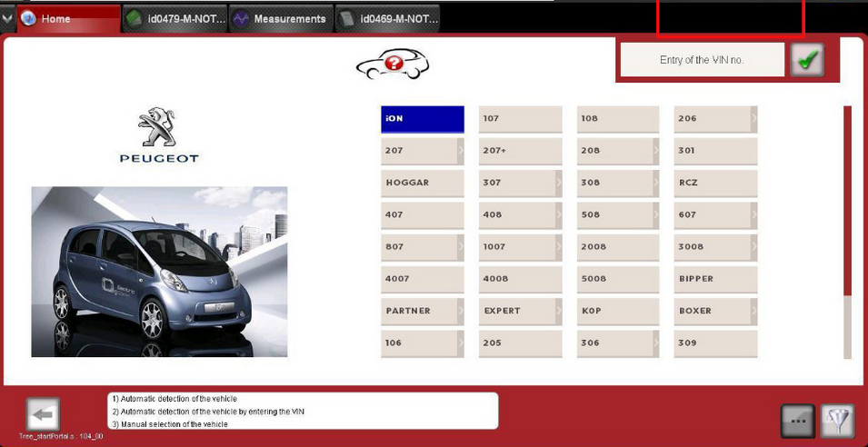Switch to the Home tab
This screenshot has height=447, width=868.
point(69,19)
